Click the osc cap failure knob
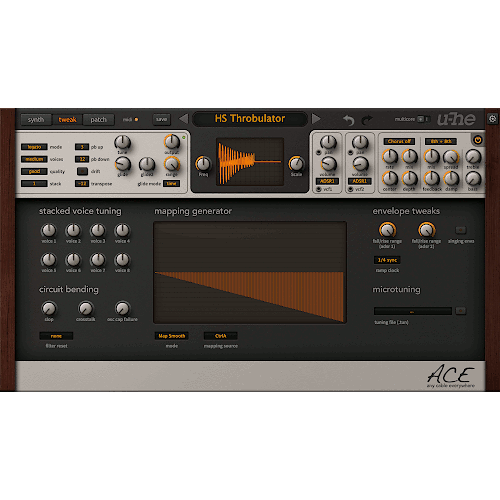 tap(122, 309)
